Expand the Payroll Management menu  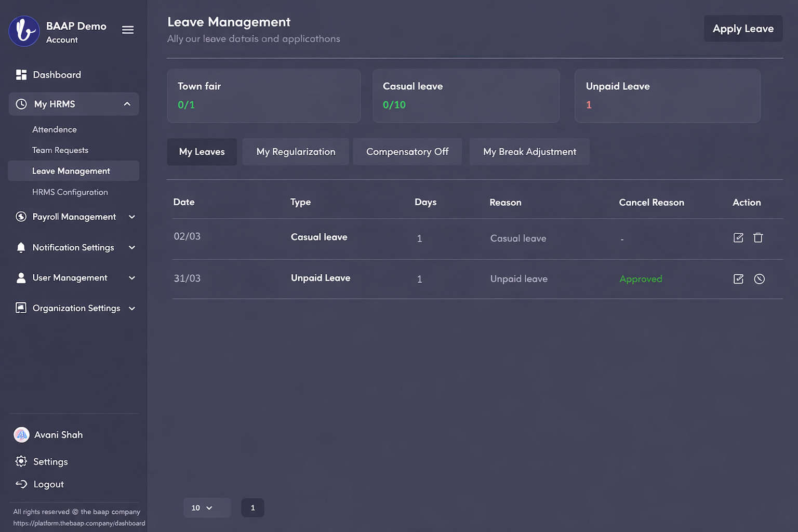pyautogui.click(x=132, y=217)
